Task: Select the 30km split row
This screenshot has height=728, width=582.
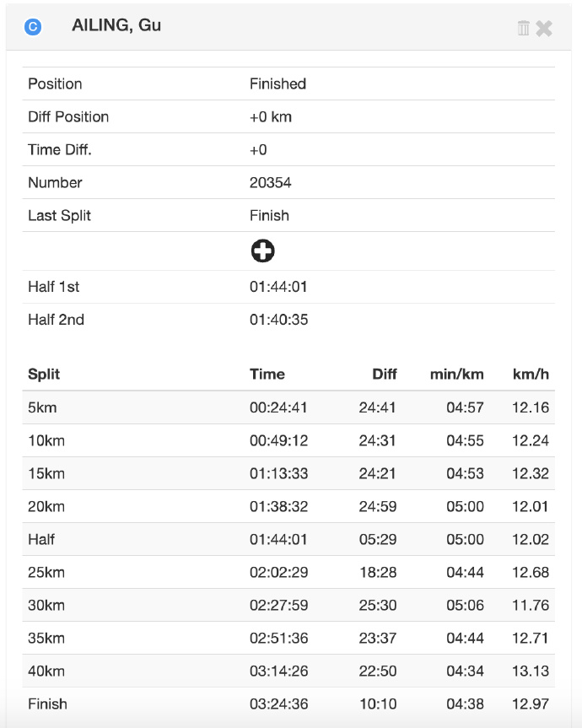Action: tap(288, 605)
